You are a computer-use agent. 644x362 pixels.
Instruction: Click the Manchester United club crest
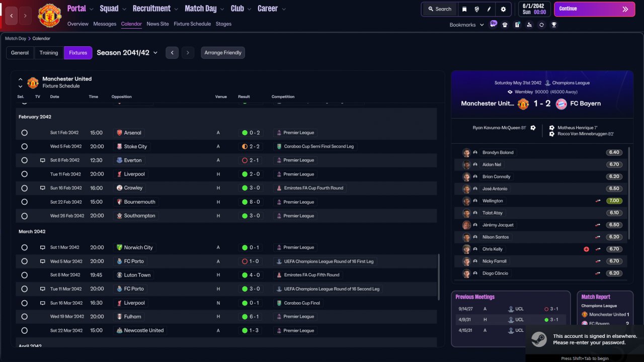(50, 16)
